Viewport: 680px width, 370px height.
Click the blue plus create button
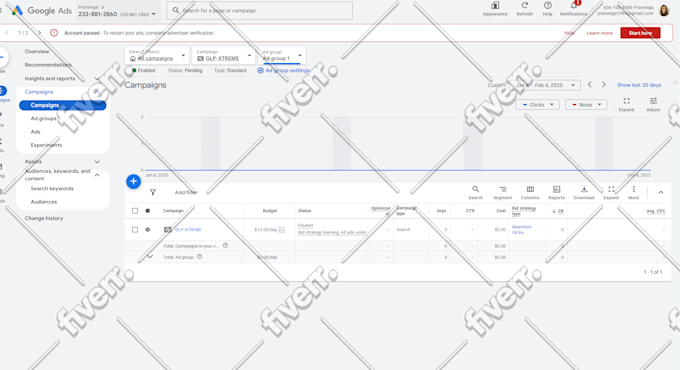[134, 181]
